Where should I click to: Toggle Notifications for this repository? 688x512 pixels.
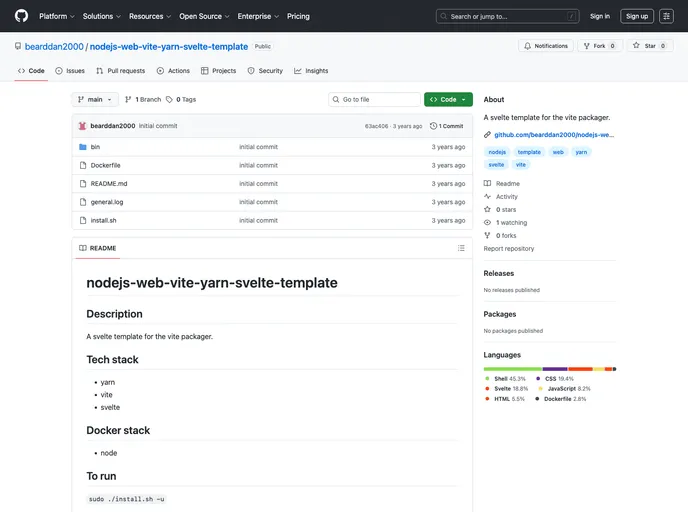(545, 46)
